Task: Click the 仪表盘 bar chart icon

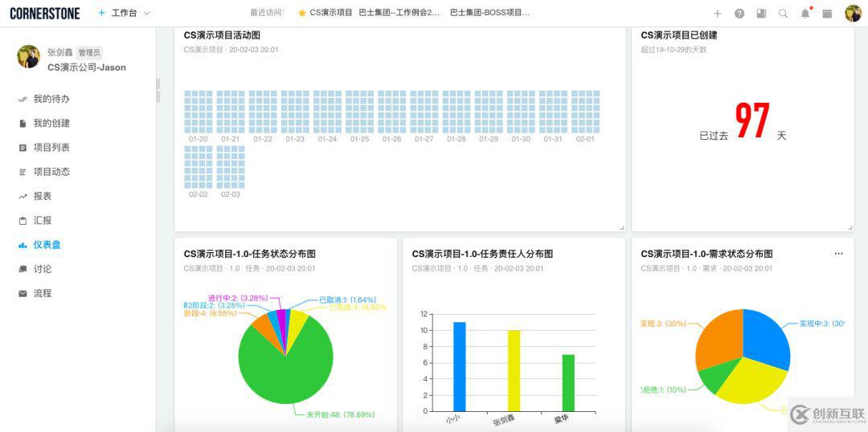Action: pyautogui.click(x=23, y=245)
